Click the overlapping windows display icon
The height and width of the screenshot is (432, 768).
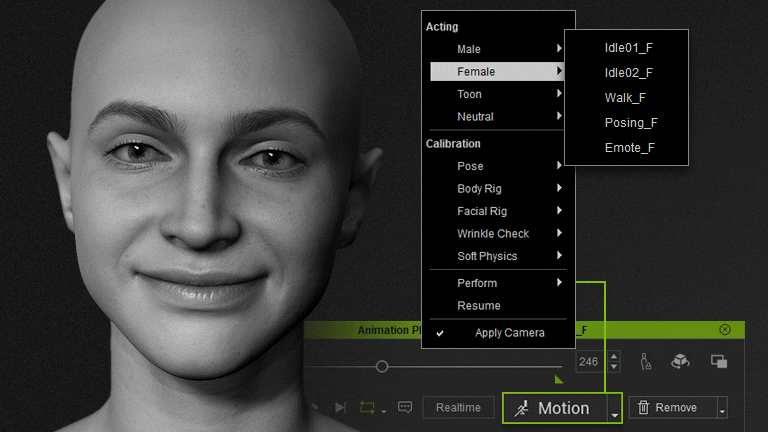(718, 362)
